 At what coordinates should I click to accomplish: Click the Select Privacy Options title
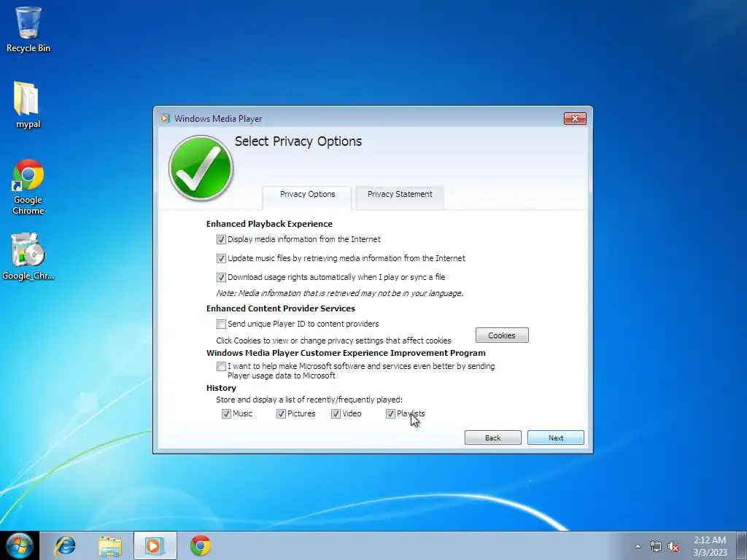click(298, 141)
